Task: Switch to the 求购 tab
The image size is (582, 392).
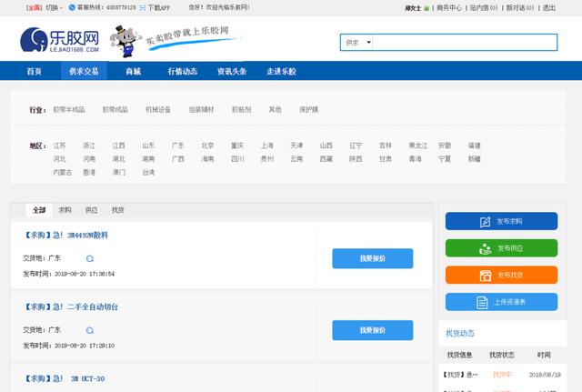Action: tap(65, 209)
